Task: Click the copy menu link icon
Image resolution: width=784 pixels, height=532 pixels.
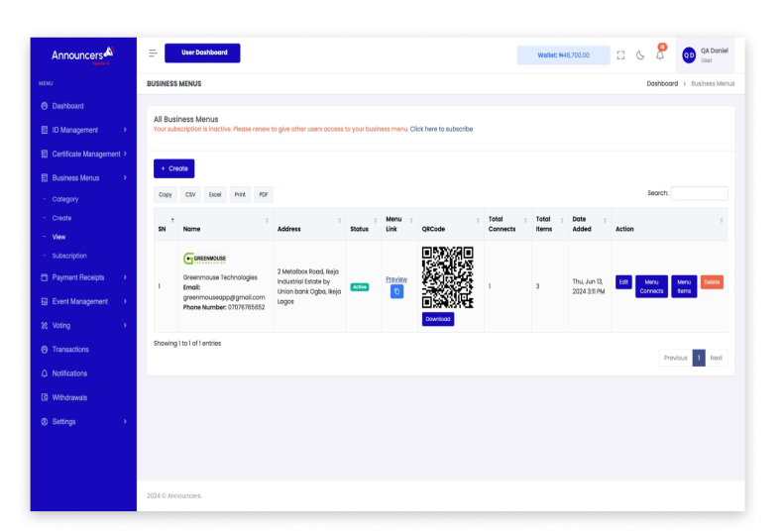Action: [396, 292]
